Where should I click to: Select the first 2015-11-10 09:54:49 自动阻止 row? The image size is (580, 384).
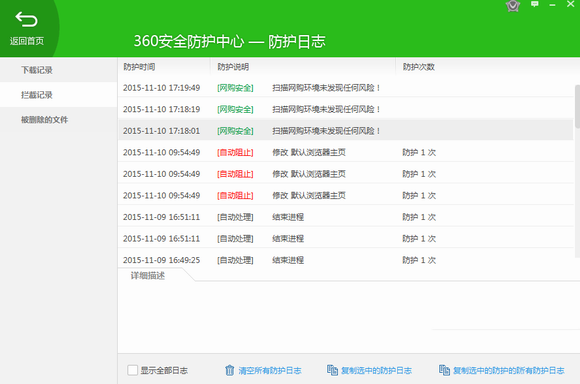(x=345, y=152)
